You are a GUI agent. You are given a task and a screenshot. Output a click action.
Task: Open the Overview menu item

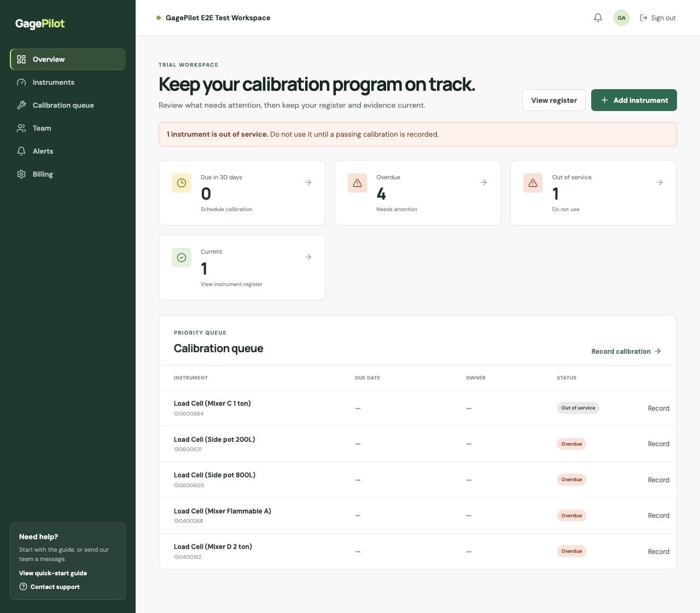(68, 59)
